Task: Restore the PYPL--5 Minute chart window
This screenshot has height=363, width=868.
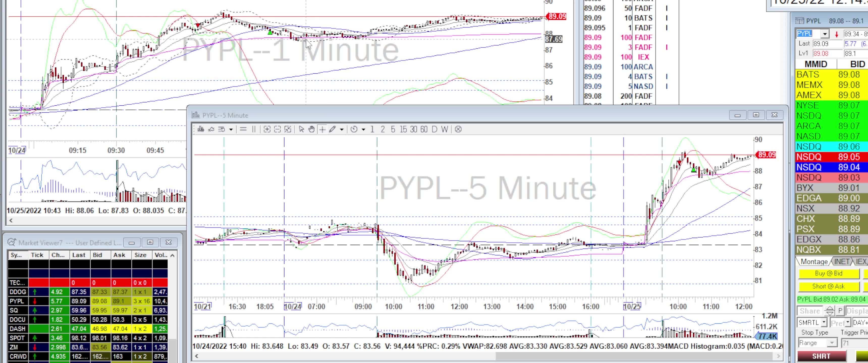Action: [756, 115]
